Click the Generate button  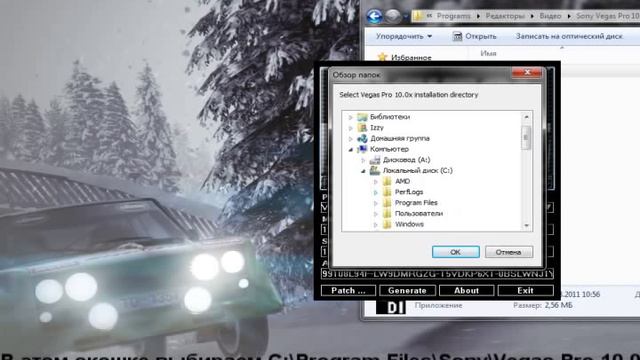point(407,290)
